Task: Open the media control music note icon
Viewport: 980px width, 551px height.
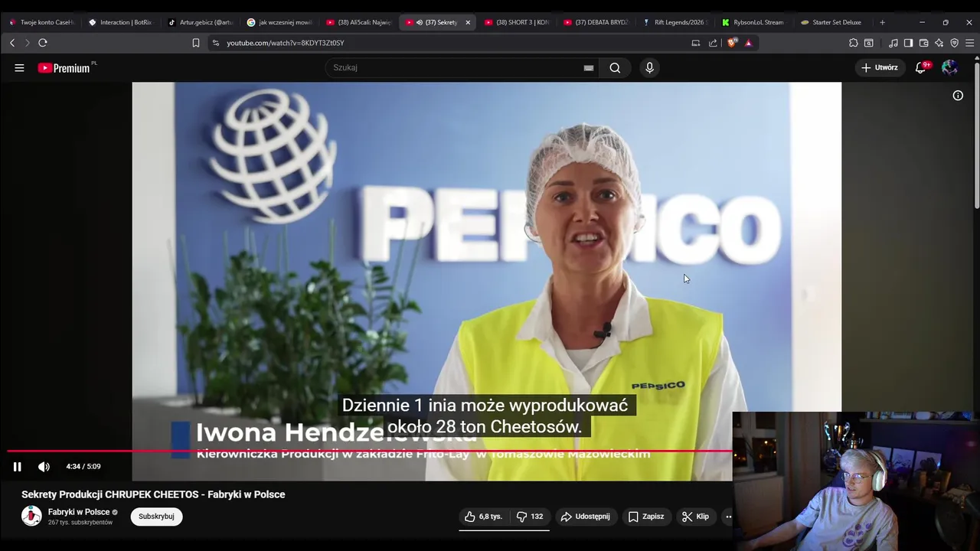Action: pyautogui.click(x=893, y=43)
